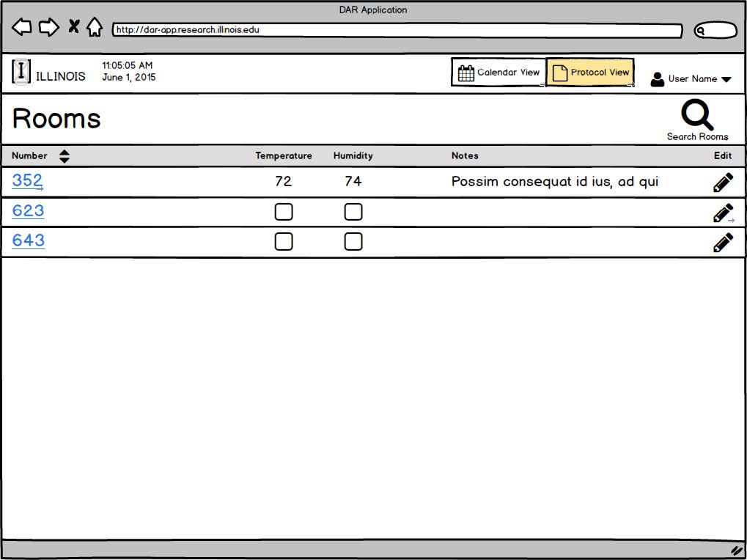The width and height of the screenshot is (747, 560).
Task: Edit room 643 with pencil icon
Action: [x=723, y=243]
